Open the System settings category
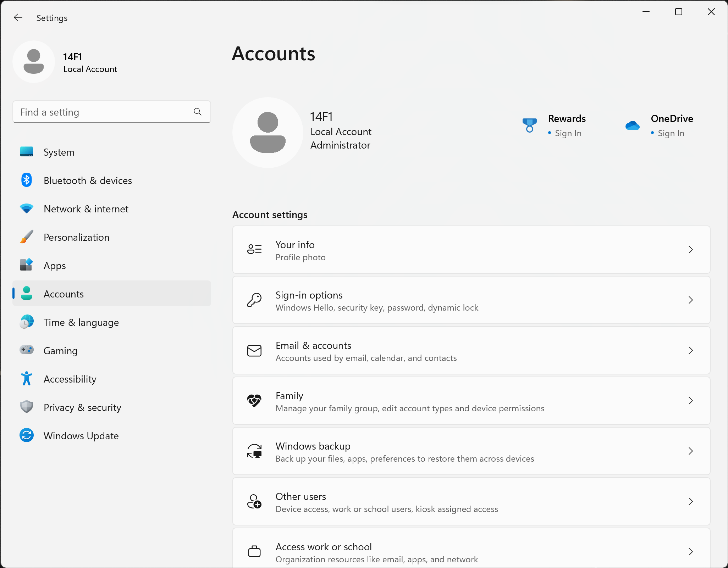728x568 pixels. 59,152
